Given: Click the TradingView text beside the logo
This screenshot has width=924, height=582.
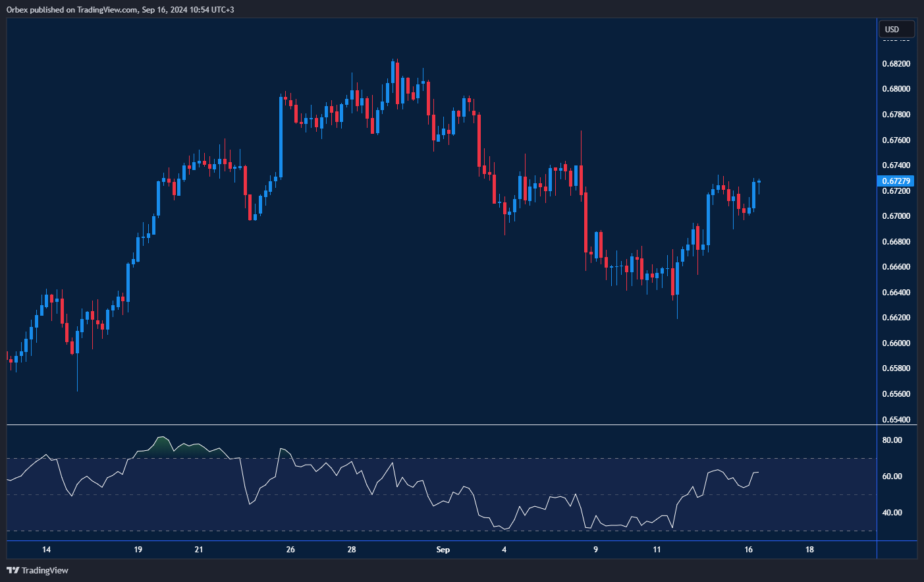Looking at the screenshot, I should 45,570.
